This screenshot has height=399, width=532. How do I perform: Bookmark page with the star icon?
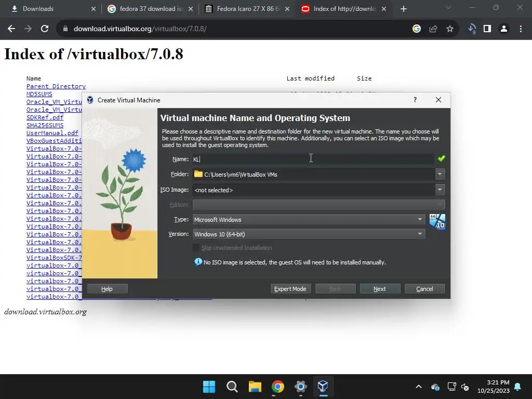tap(450, 29)
